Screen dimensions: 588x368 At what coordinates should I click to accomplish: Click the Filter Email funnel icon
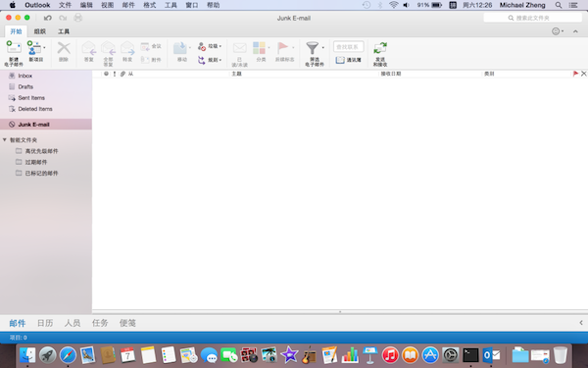[312, 48]
